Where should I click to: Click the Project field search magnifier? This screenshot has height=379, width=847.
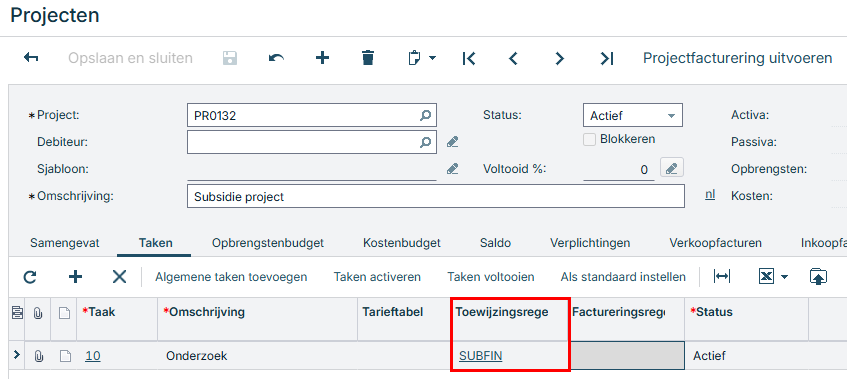coord(426,115)
